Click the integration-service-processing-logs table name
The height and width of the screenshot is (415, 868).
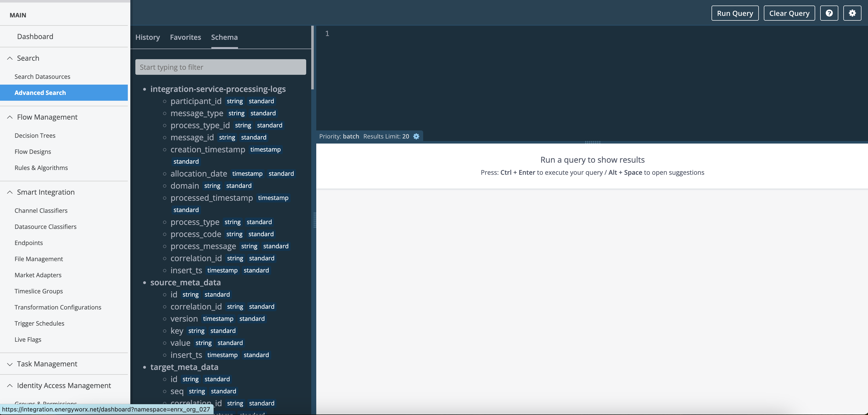(x=218, y=89)
